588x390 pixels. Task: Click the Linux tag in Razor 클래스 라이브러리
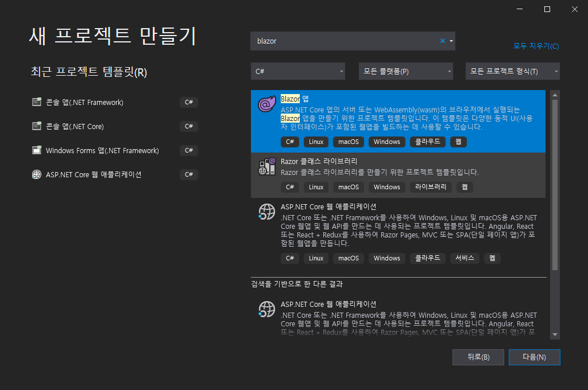[x=316, y=187]
